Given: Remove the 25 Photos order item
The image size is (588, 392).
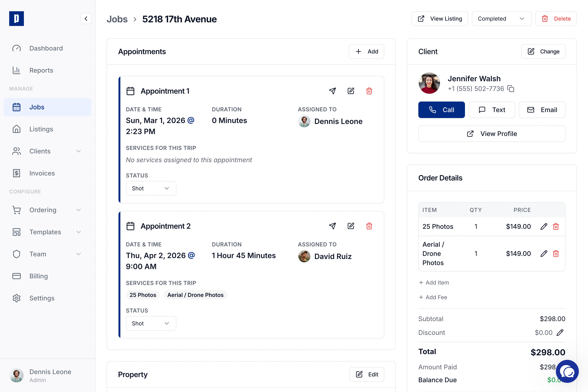Looking at the screenshot, I should pos(556,226).
